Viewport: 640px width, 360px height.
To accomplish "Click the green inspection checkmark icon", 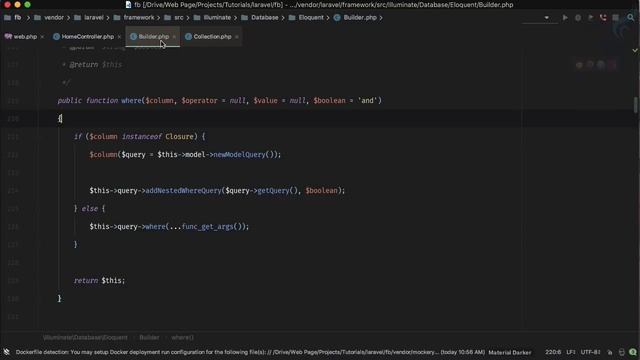I will [635, 50].
